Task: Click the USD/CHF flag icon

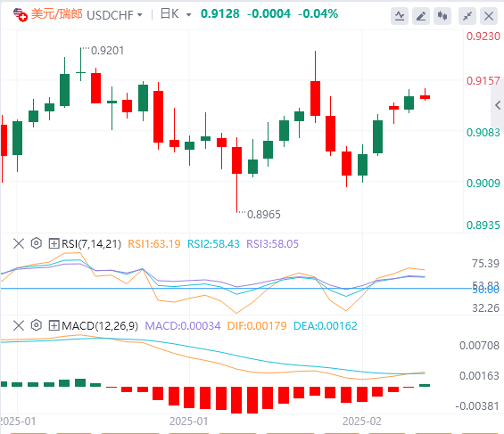Action: [20, 15]
